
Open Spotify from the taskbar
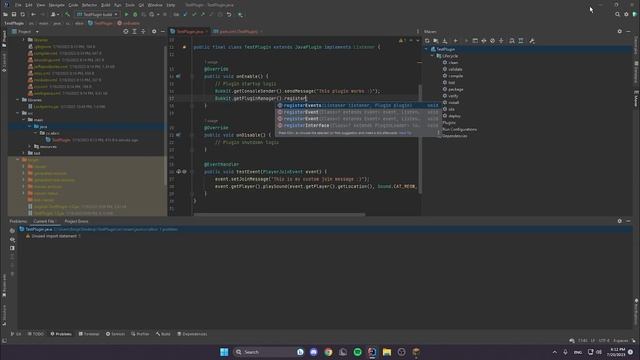click(358, 352)
